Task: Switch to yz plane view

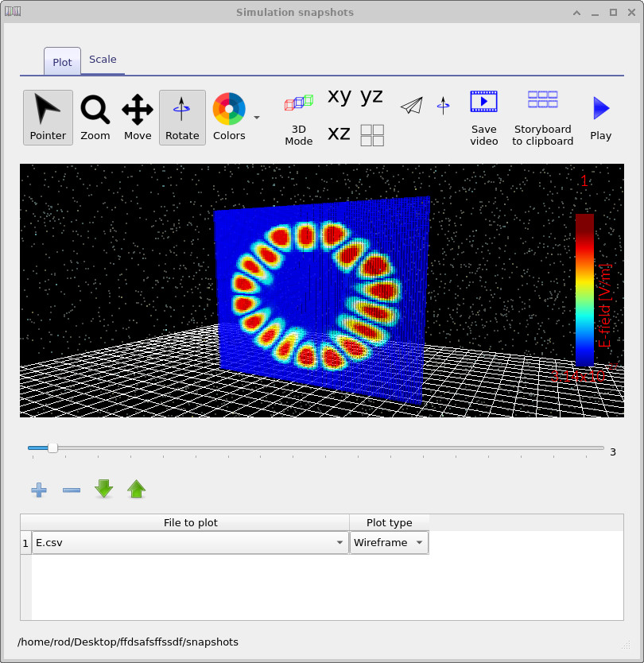Action: click(x=371, y=96)
